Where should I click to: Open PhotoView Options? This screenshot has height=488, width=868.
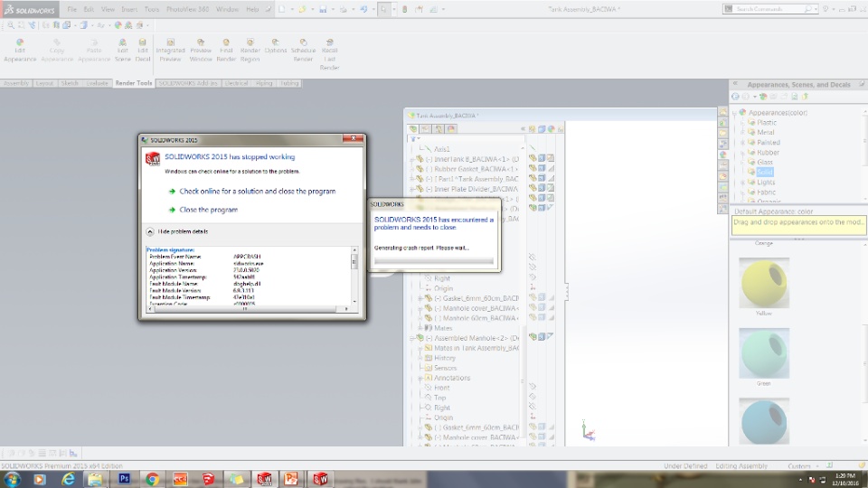tap(275, 46)
